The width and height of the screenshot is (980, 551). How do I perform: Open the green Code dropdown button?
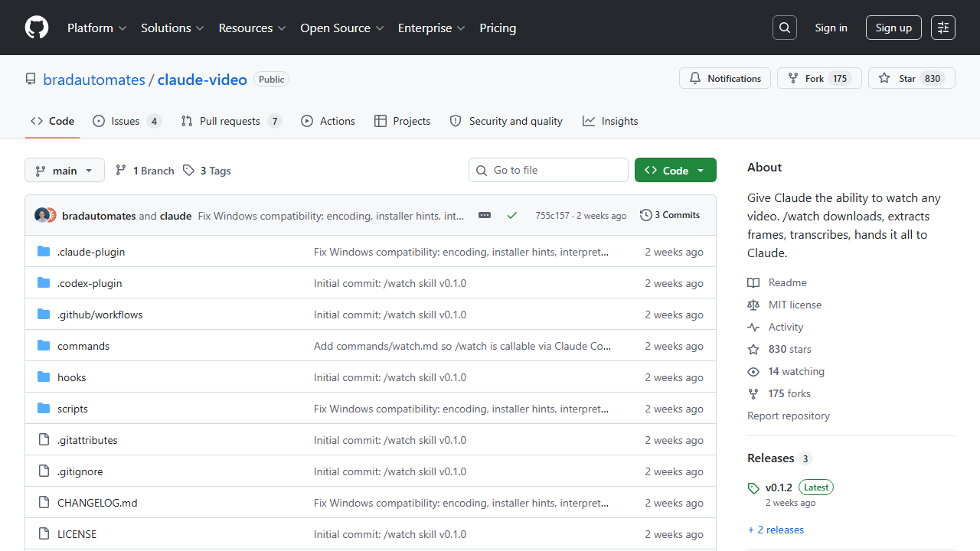click(x=675, y=170)
